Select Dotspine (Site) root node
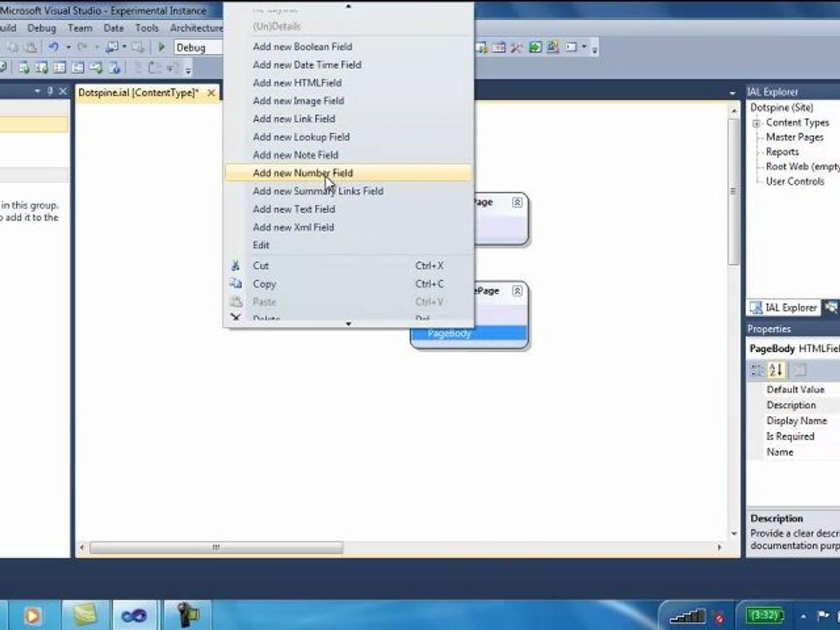The image size is (840, 630). [782, 107]
